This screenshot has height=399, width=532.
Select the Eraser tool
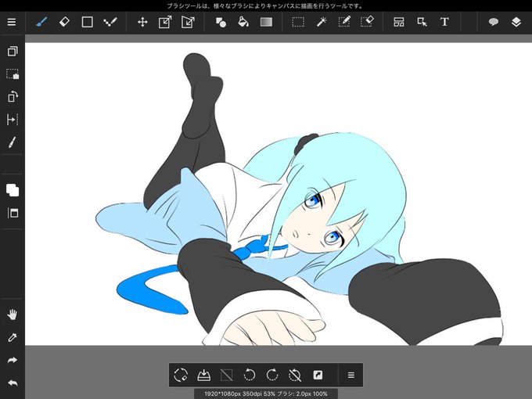click(64, 22)
